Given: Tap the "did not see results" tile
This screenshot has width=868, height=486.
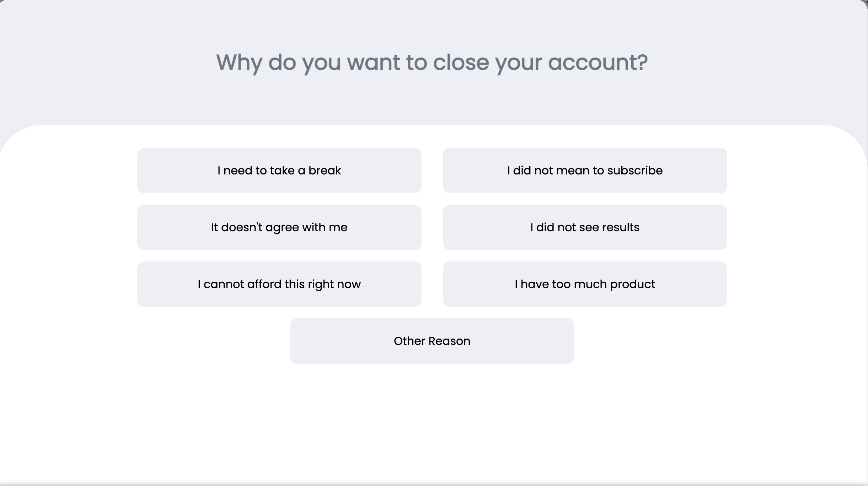Looking at the screenshot, I should [x=585, y=227].
